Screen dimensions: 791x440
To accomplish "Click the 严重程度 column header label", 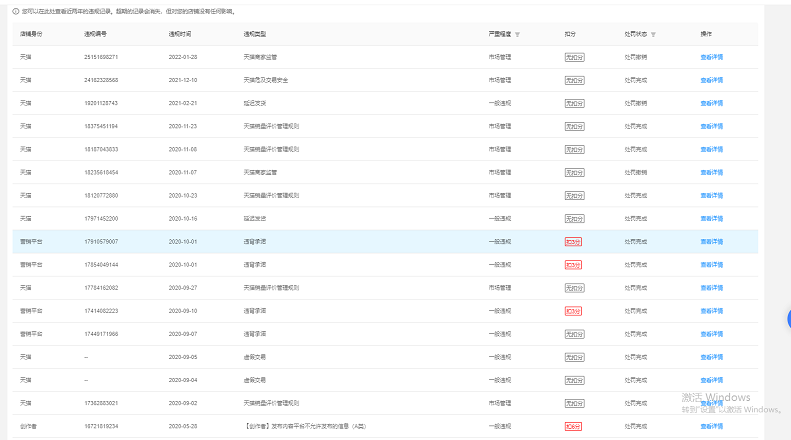I will pyautogui.click(x=499, y=34).
